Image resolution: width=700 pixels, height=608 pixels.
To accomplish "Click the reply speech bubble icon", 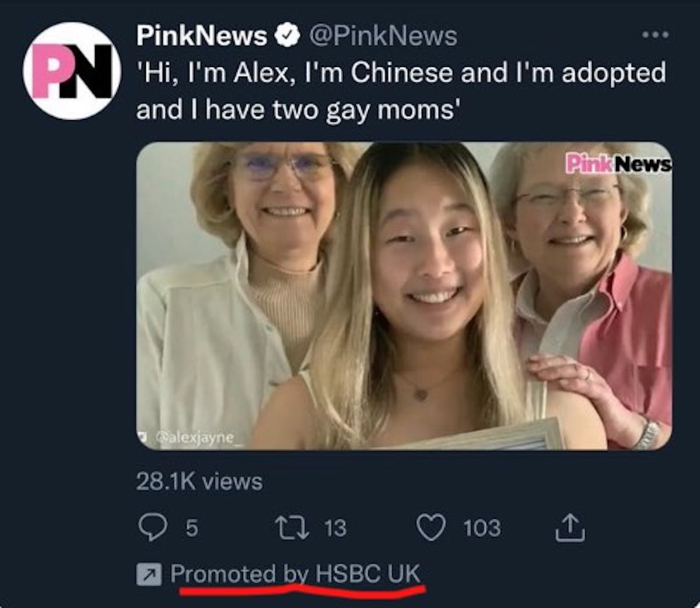I will pos(153,528).
